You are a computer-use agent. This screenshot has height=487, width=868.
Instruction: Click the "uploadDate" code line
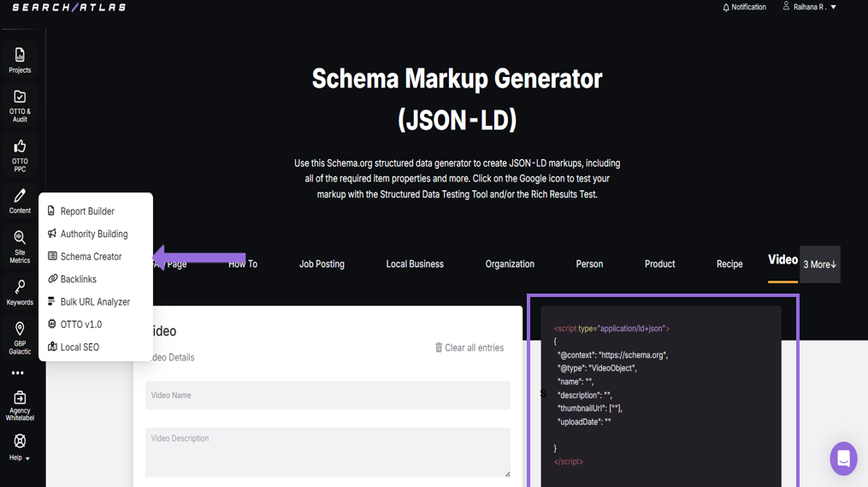tap(584, 422)
